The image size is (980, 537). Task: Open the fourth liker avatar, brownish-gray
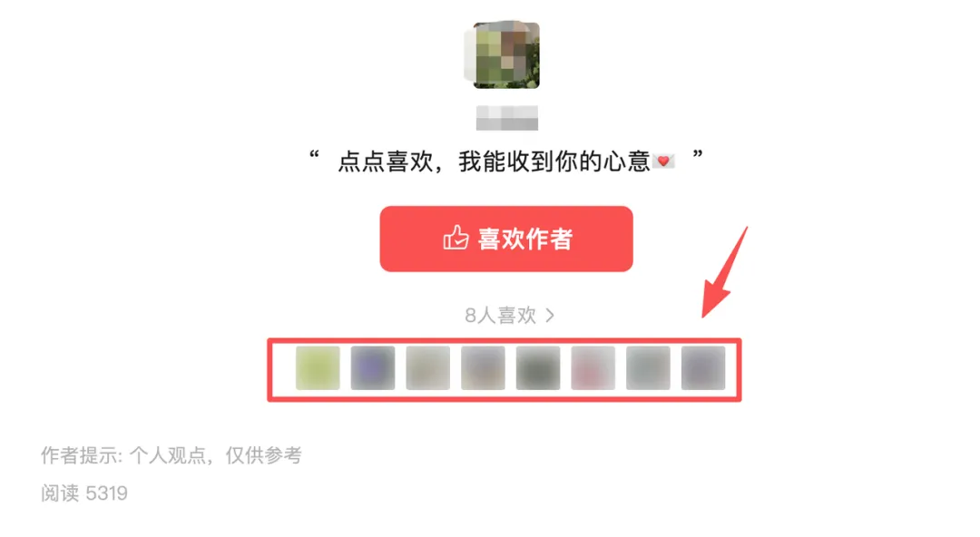(x=483, y=368)
